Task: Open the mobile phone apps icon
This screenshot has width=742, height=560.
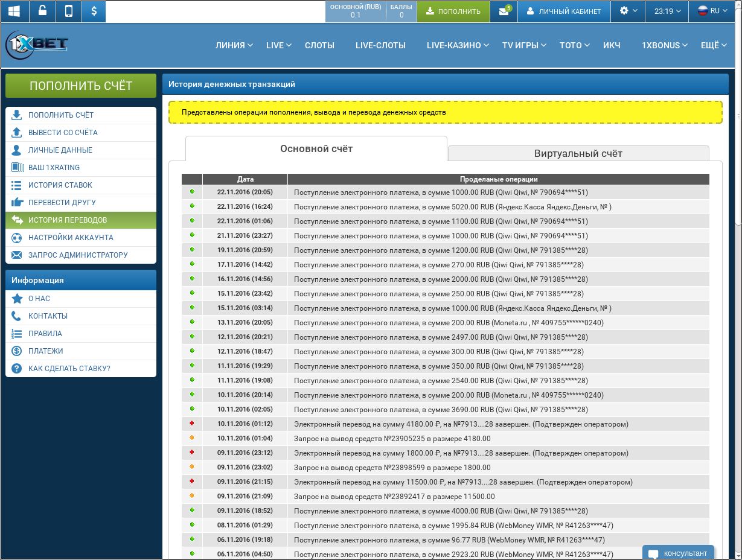Action: point(68,11)
